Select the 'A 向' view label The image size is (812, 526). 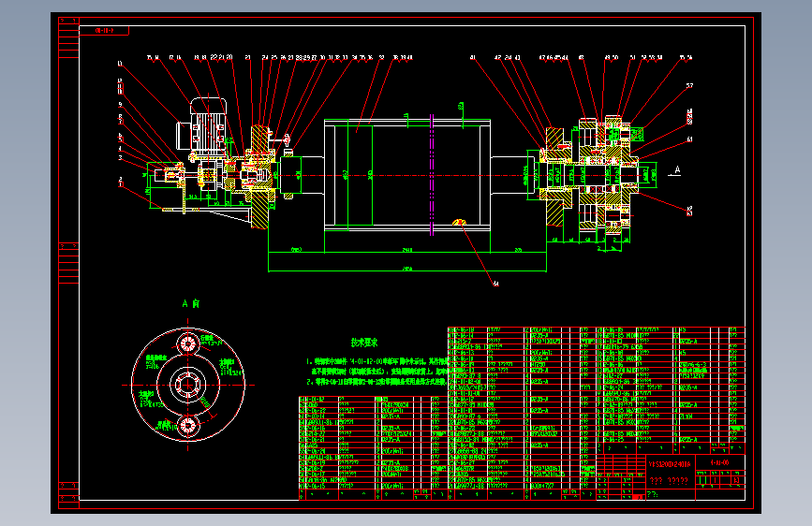click(x=190, y=303)
